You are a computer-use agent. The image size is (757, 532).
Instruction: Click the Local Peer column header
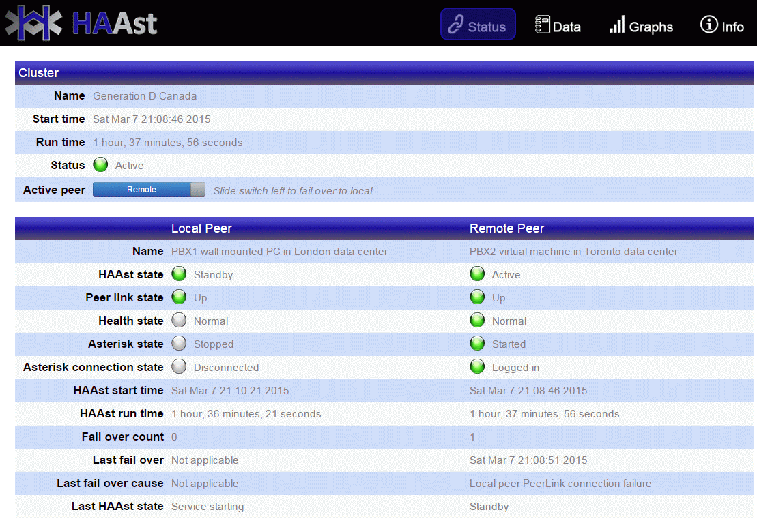click(x=201, y=228)
